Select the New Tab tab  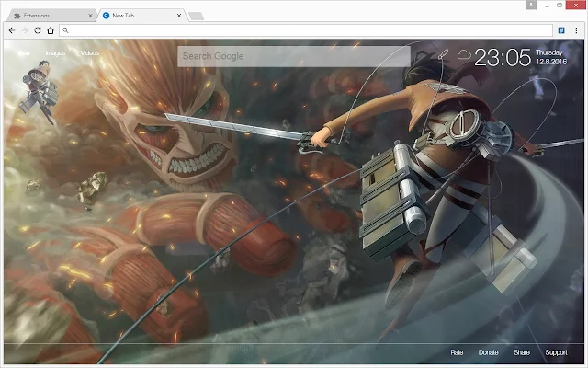click(x=141, y=16)
